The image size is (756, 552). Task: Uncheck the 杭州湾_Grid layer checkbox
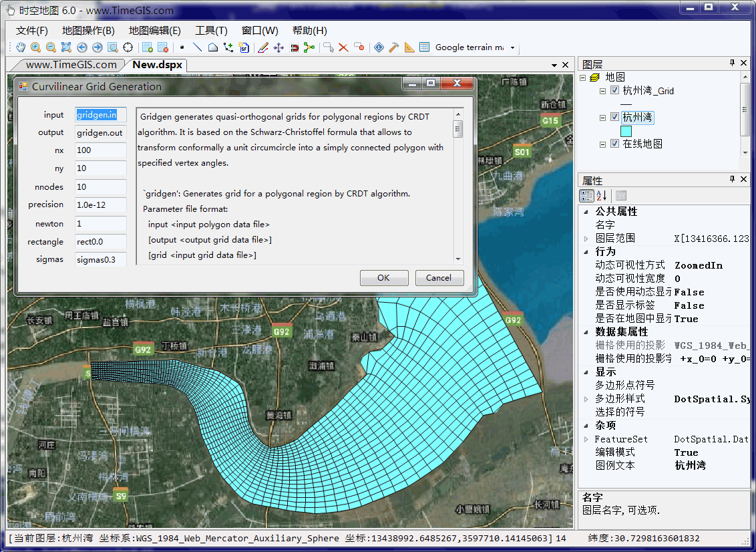pyautogui.click(x=614, y=91)
